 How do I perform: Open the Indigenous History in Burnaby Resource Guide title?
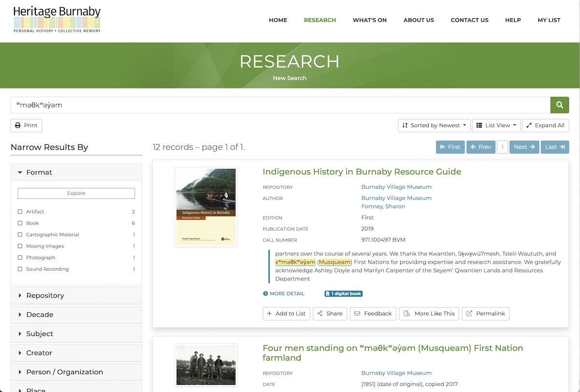(x=362, y=172)
